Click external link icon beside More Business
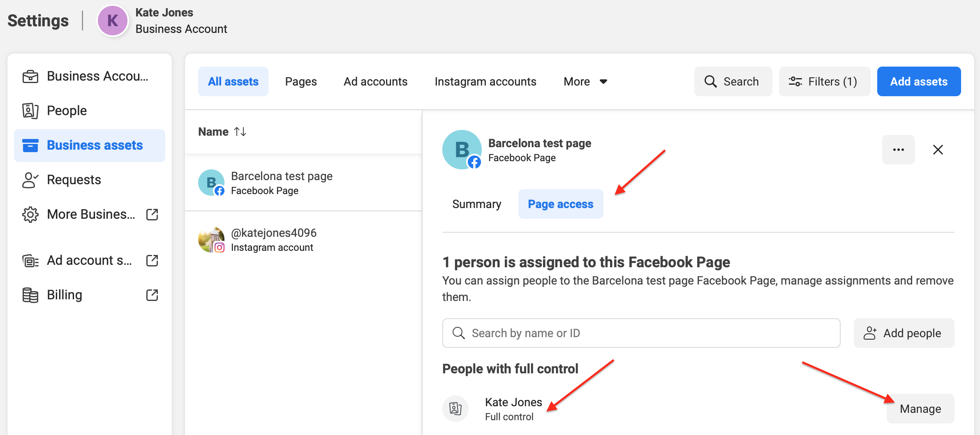 coord(152,214)
